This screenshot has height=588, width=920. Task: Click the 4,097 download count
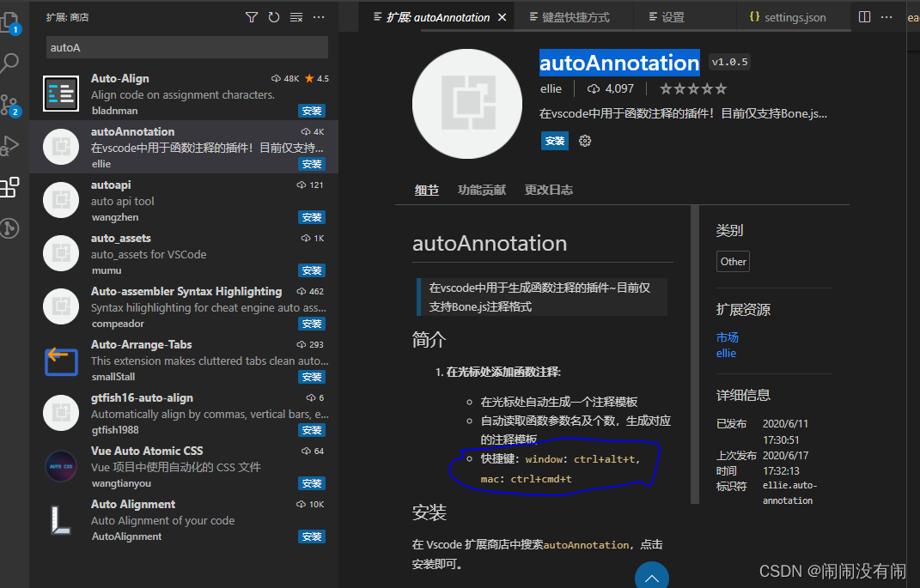point(610,89)
